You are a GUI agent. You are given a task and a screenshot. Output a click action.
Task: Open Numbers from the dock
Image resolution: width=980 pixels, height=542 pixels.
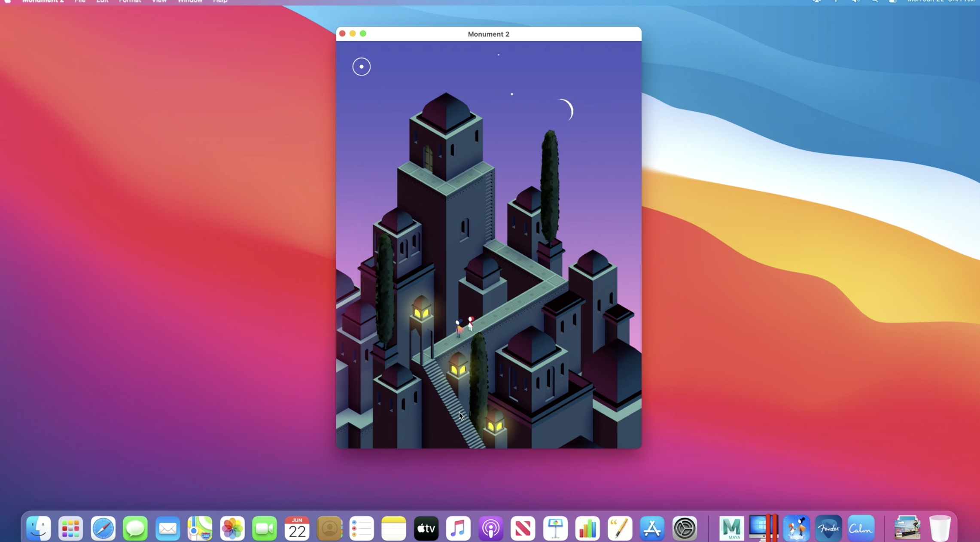pos(587,528)
